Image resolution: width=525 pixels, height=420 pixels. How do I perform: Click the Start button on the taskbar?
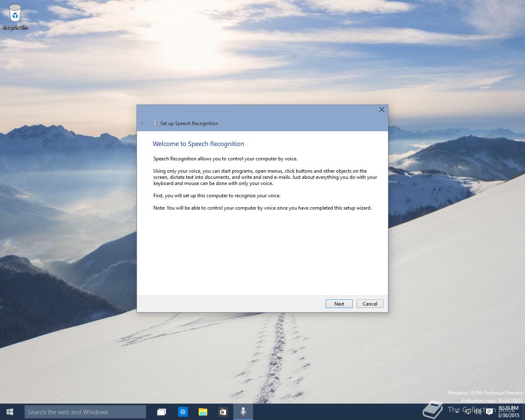10,412
